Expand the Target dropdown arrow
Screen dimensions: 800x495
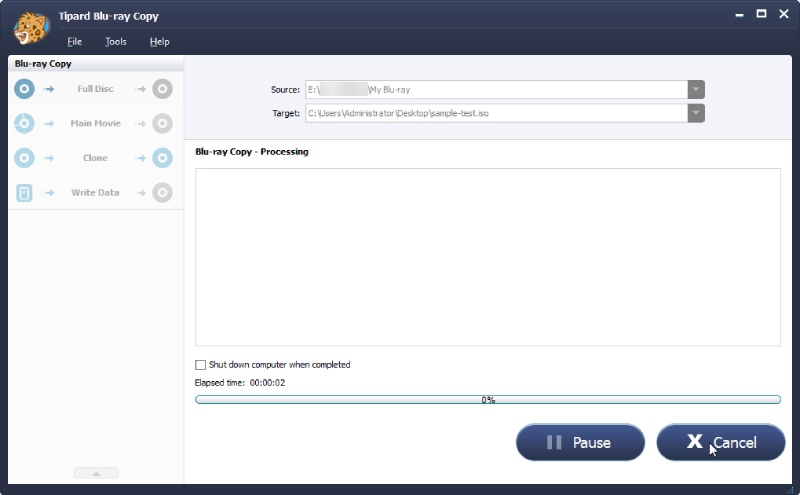pos(696,113)
